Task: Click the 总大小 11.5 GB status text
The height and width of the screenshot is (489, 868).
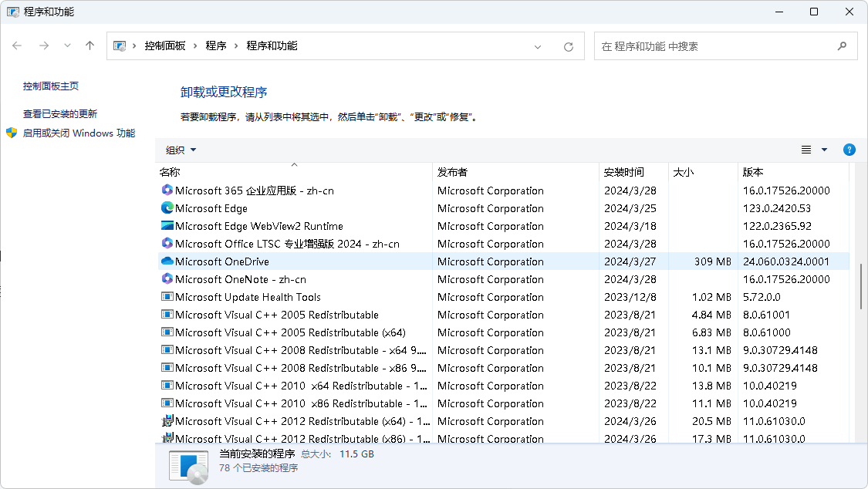Action: coord(337,454)
